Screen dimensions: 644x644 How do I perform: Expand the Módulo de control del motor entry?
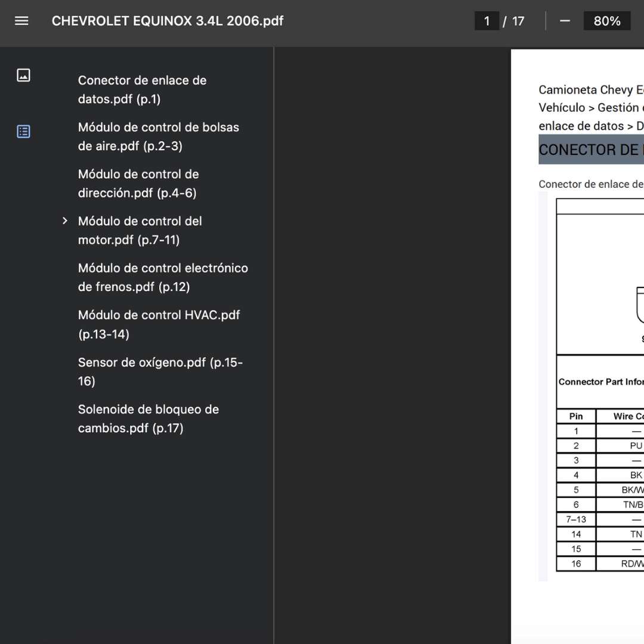(65, 221)
